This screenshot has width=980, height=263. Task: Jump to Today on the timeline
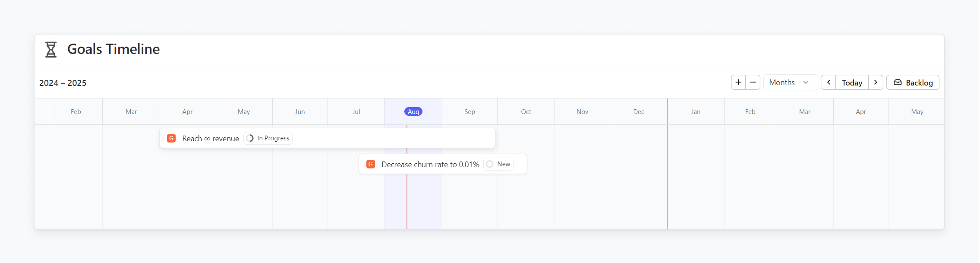(852, 82)
